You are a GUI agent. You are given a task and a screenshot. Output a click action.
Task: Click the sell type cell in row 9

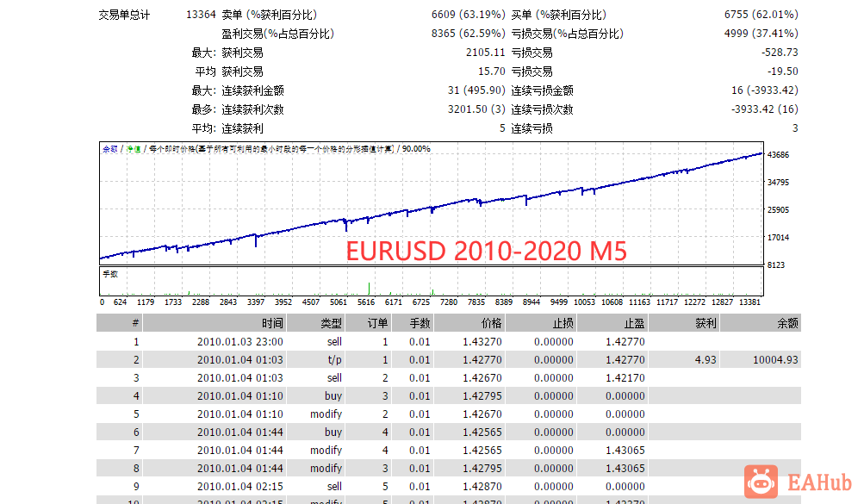click(x=334, y=487)
